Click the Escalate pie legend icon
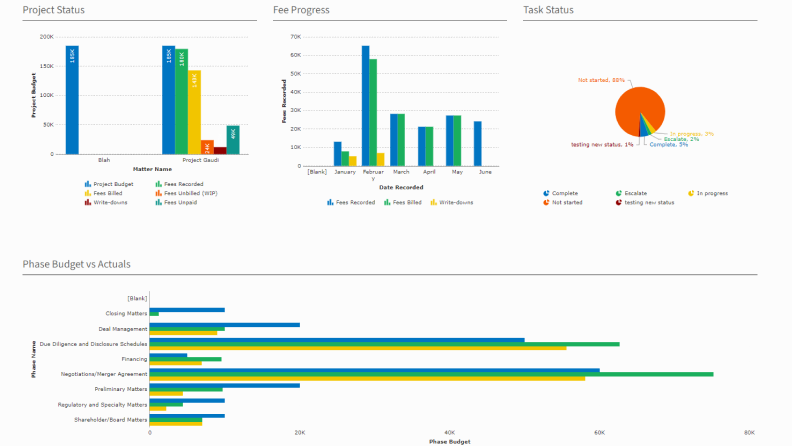This screenshot has height=446, width=792. point(619,193)
